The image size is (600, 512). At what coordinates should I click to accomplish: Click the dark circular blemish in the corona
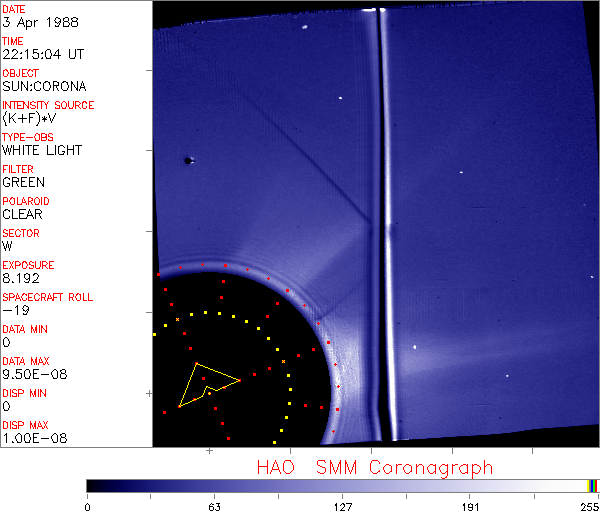pos(188,161)
